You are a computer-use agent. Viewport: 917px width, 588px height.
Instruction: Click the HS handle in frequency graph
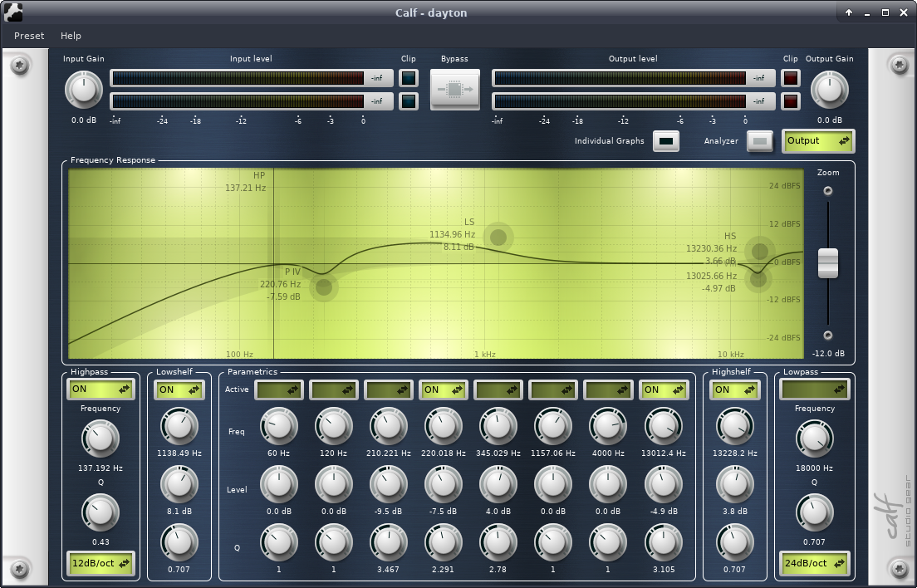tap(760, 252)
